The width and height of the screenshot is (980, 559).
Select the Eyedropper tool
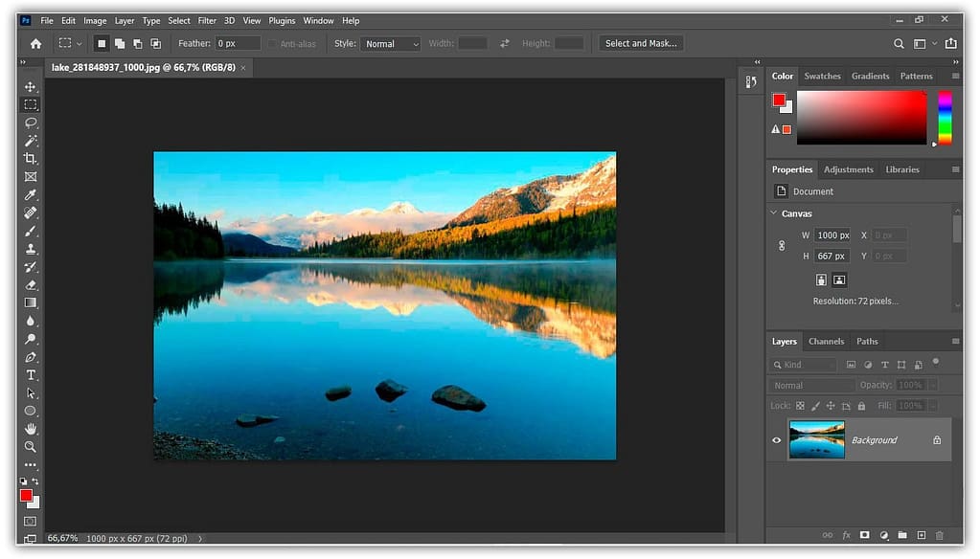pyautogui.click(x=30, y=194)
